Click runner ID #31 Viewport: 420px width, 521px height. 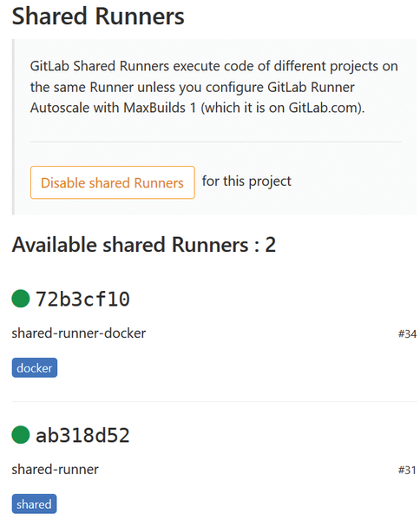tap(407, 470)
